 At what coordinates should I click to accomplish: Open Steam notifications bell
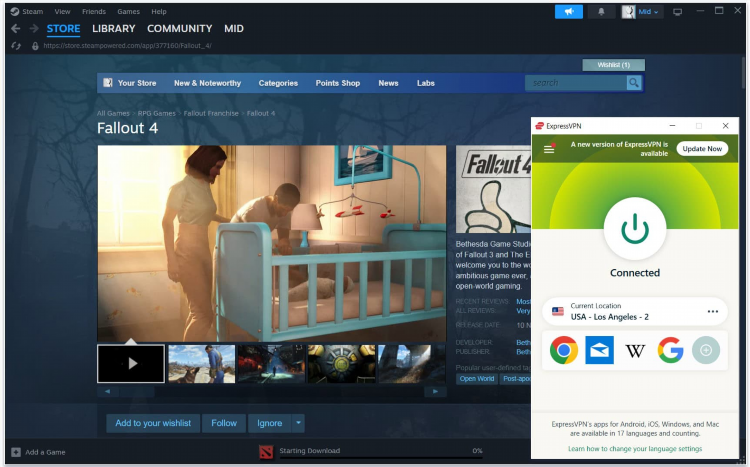point(601,11)
